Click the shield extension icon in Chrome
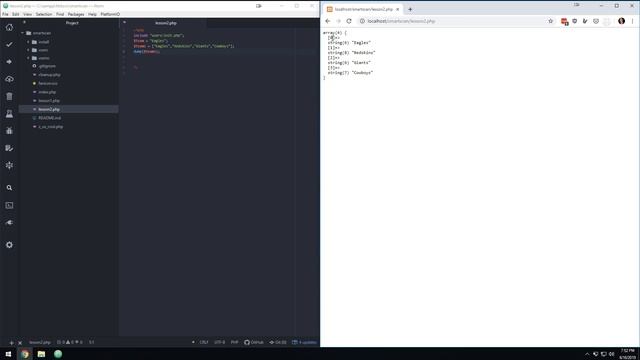This screenshot has height=360, width=640. [x=575, y=21]
